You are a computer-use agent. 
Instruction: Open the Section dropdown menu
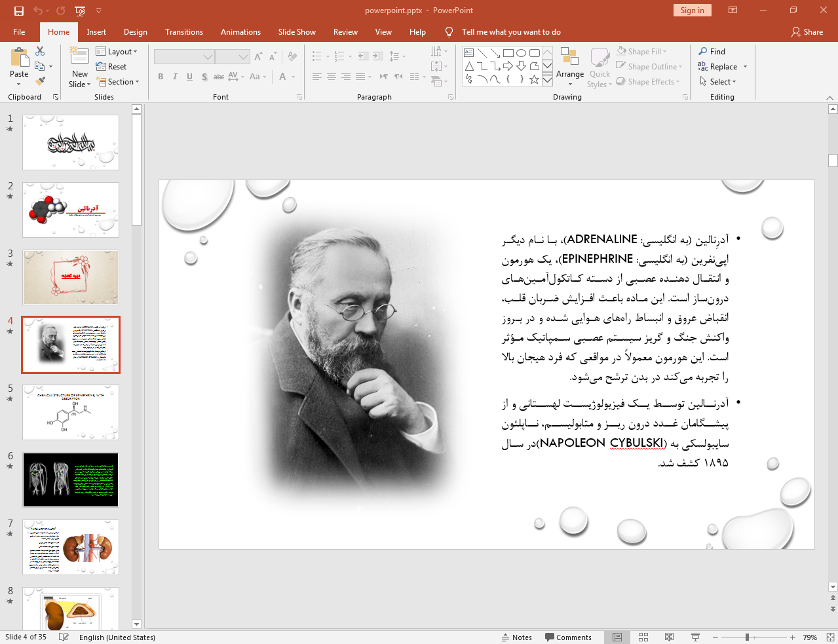tap(119, 82)
